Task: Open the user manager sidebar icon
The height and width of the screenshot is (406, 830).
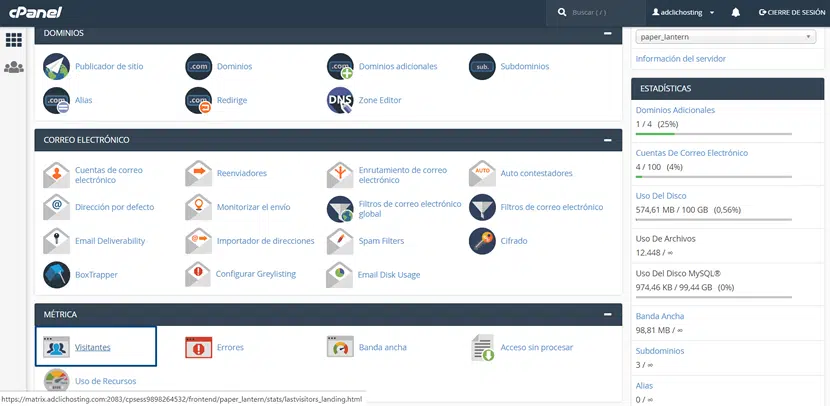Action: (14, 68)
